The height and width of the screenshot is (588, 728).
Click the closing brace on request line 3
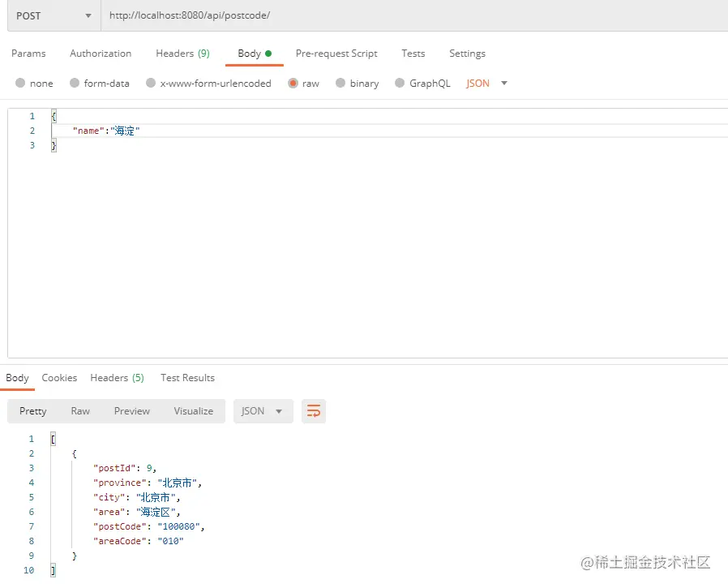pyautogui.click(x=54, y=145)
